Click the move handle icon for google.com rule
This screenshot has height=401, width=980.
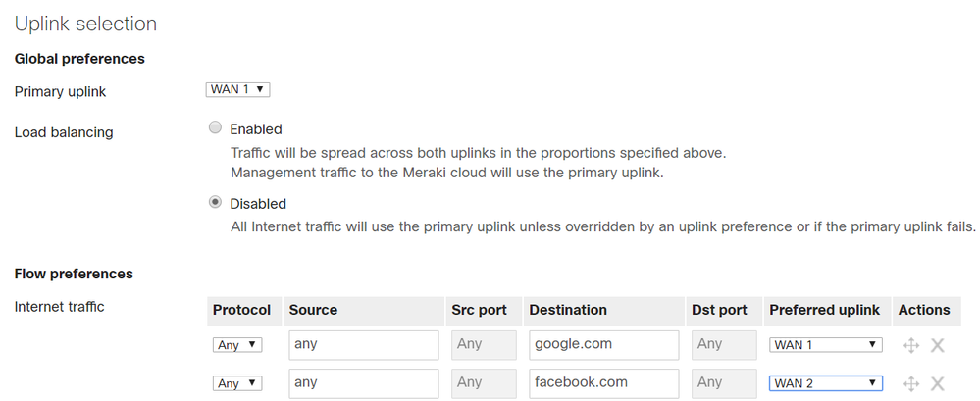(x=911, y=345)
